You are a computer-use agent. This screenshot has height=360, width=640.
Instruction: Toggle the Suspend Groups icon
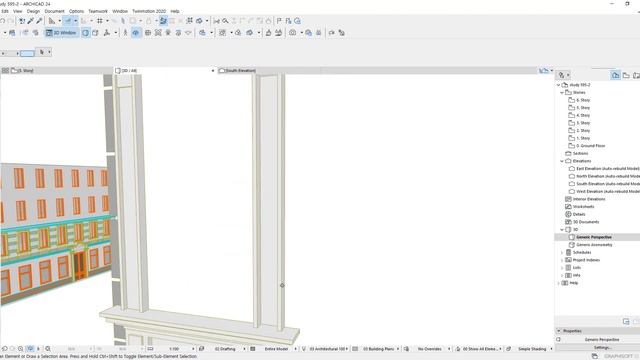coord(163,21)
